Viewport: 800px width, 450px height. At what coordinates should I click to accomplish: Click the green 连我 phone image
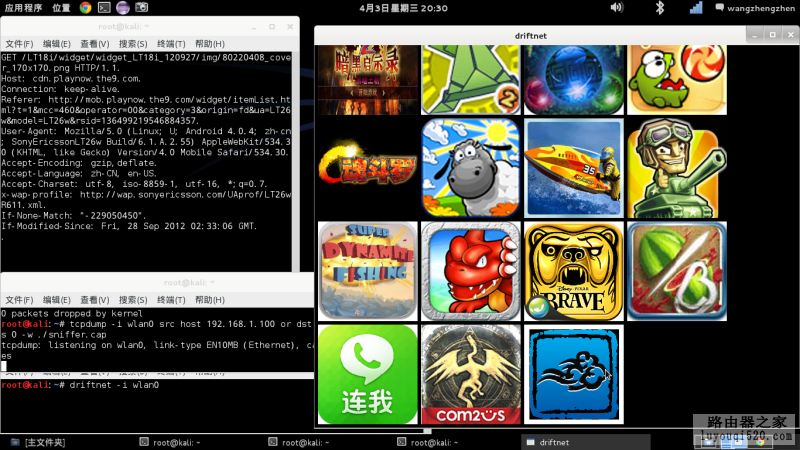(367, 374)
